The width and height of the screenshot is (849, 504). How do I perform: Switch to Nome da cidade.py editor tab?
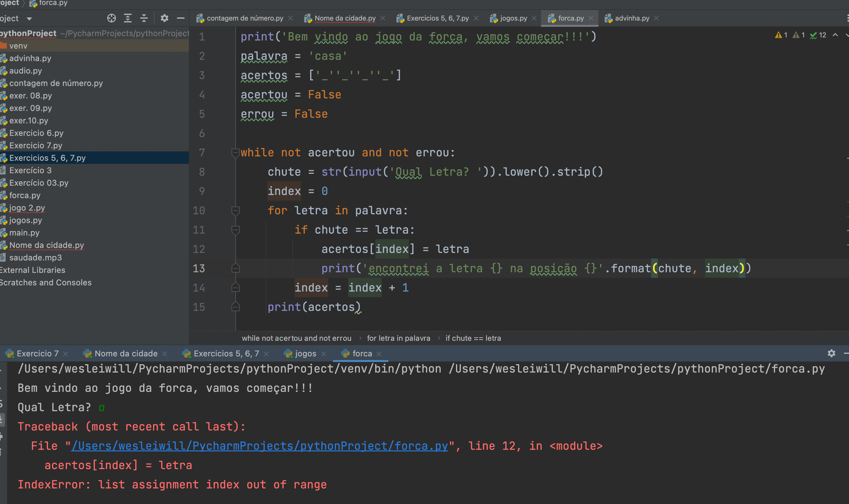(x=345, y=18)
